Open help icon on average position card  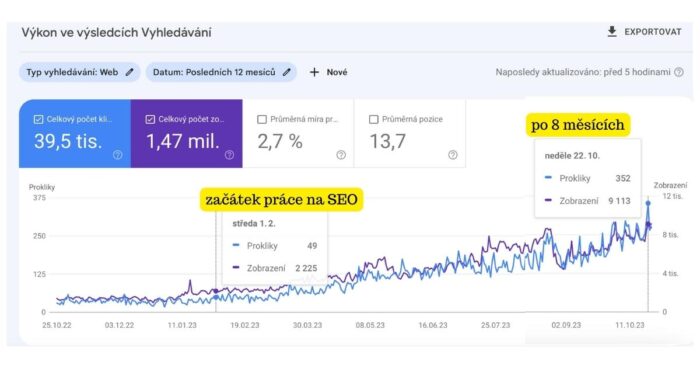click(x=453, y=155)
